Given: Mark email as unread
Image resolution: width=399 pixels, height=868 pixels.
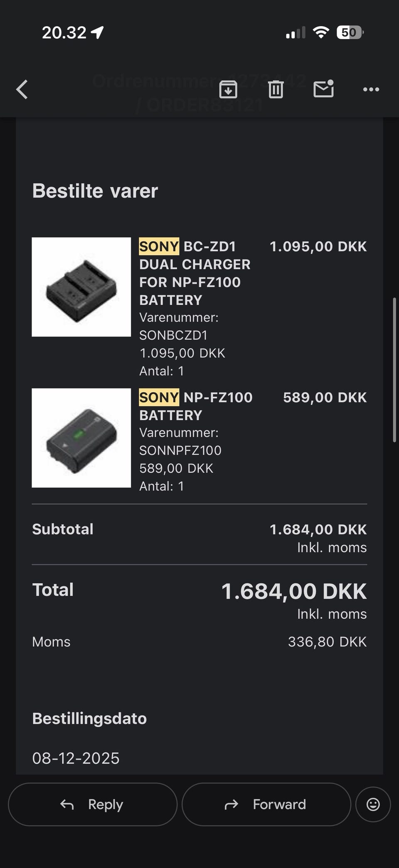Looking at the screenshot, I should coord(323,89).
